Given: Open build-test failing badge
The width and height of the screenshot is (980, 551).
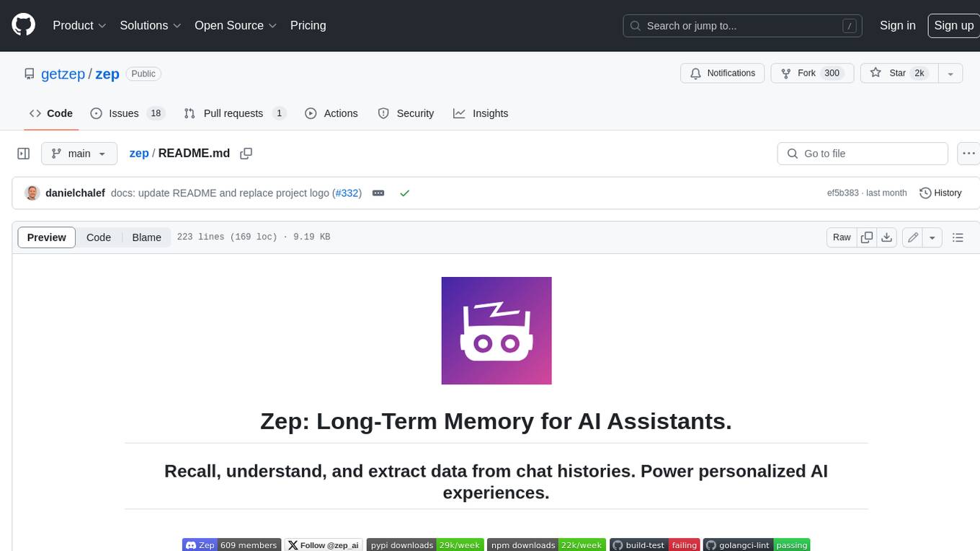Looking at the screenshot, I should click(655, 545).
